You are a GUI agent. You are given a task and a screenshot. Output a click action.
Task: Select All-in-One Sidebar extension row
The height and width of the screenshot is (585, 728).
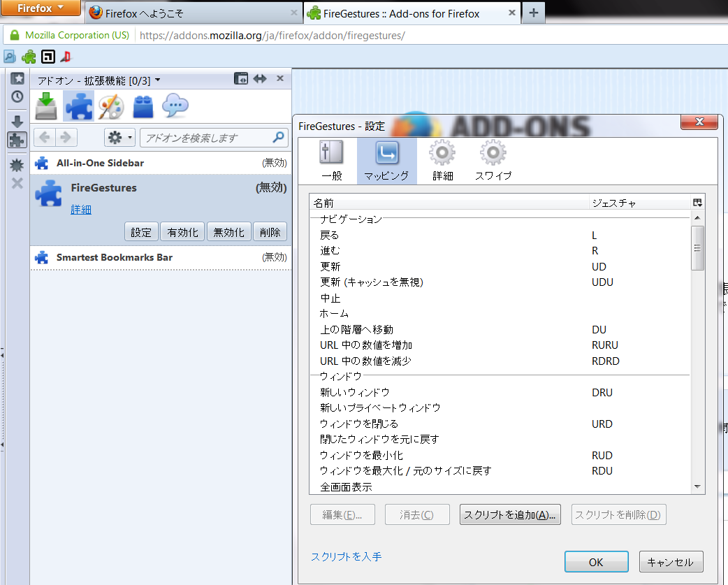(161, 163)
